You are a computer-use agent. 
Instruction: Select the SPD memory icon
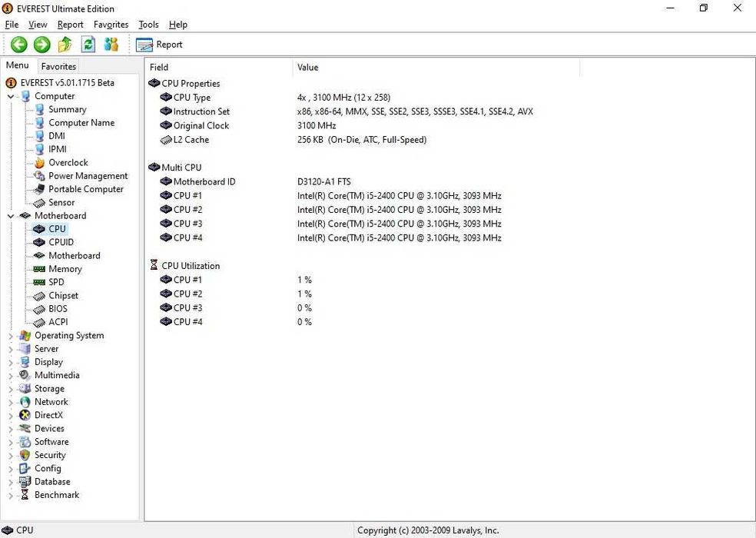pos(39,282)
